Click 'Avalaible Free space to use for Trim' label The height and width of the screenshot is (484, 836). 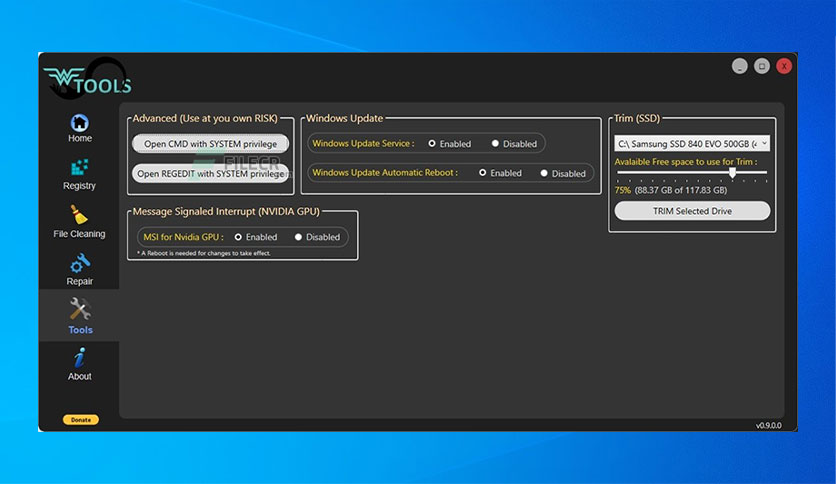pyautogui.click(x=686, y=162)
